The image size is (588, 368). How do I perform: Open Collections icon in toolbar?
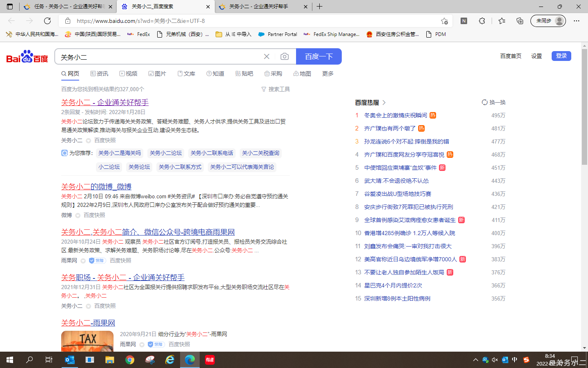(520, 21)
